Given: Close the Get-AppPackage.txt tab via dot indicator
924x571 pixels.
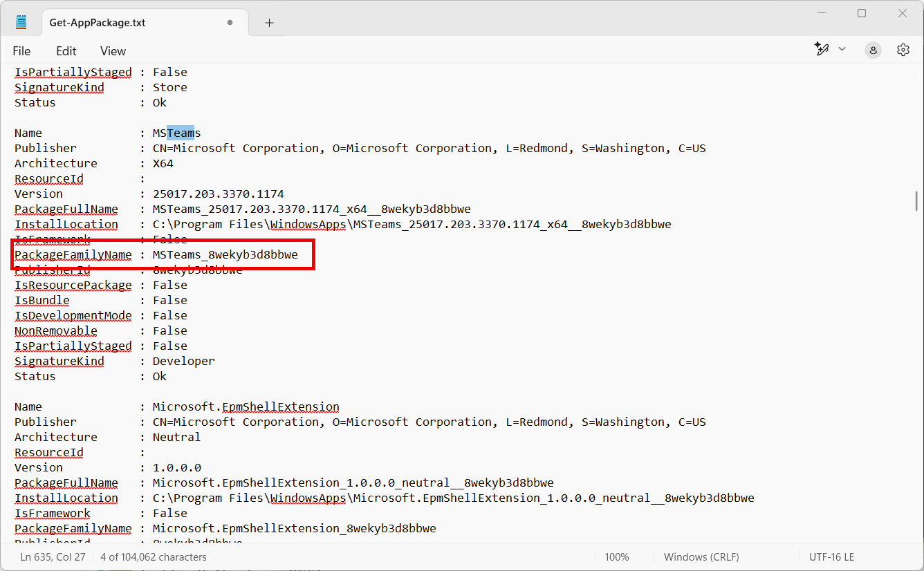Looking at the screenshot, I should [230, 23].
